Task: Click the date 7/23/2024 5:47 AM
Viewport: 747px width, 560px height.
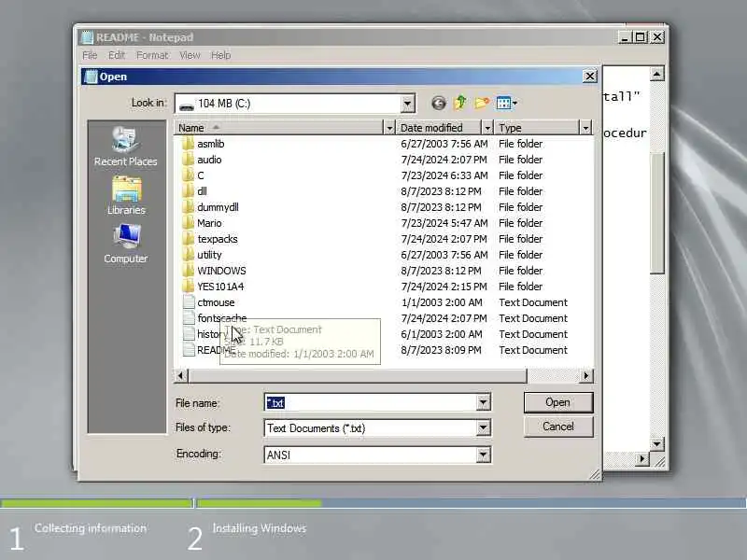Action: (x=444, y=223)
